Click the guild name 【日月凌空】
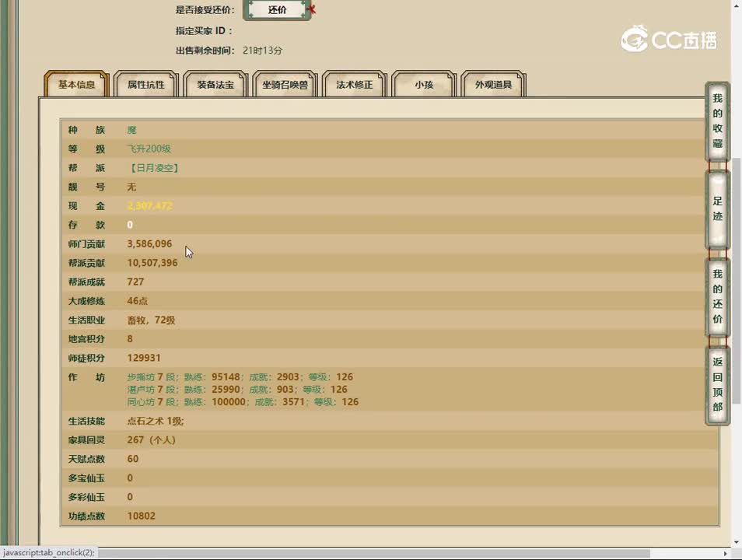The height and width of the screenshot is (560, 742). 153,168
